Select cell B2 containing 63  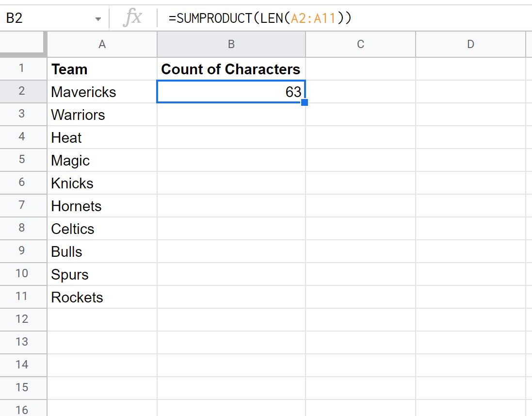pos(231,92)
